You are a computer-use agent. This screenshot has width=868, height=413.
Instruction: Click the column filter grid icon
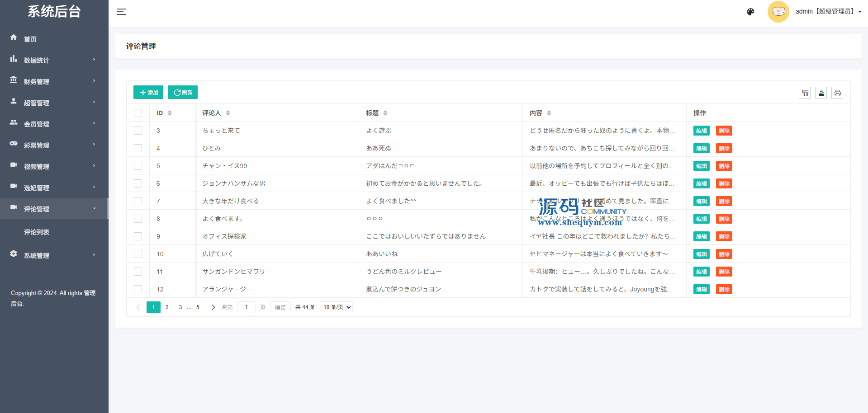(x=805, y=93)
